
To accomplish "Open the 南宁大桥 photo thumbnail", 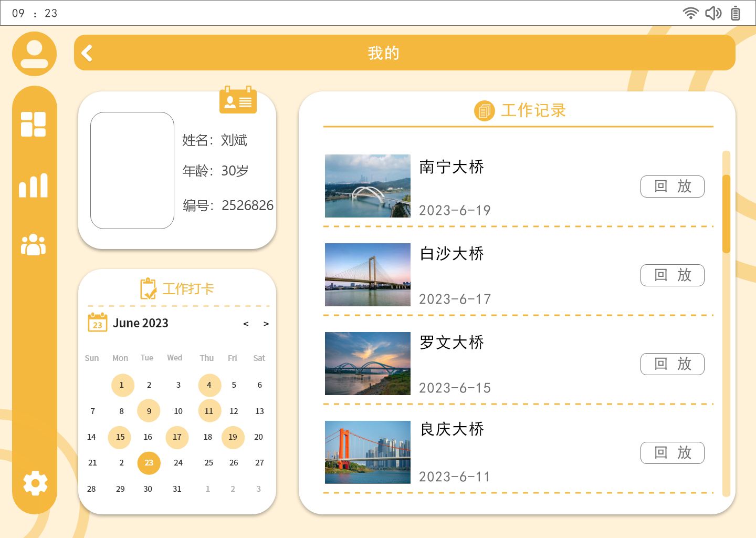I will pyautogui.click(x=367, y=186).
